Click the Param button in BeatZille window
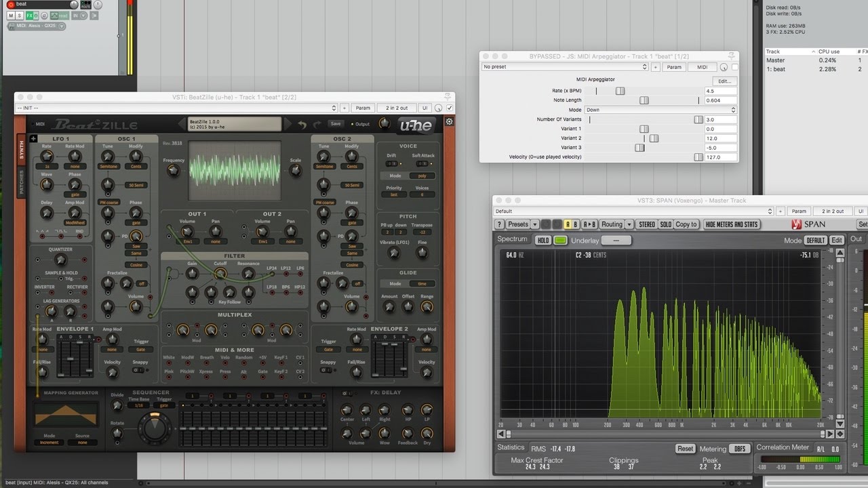868x488 pixels. coord(363,108)
